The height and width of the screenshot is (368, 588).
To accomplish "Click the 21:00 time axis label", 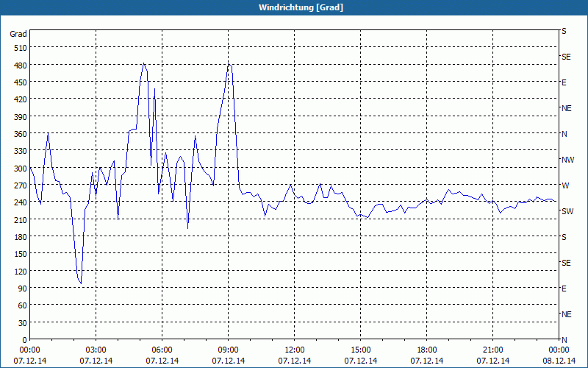I will [492, 350].
